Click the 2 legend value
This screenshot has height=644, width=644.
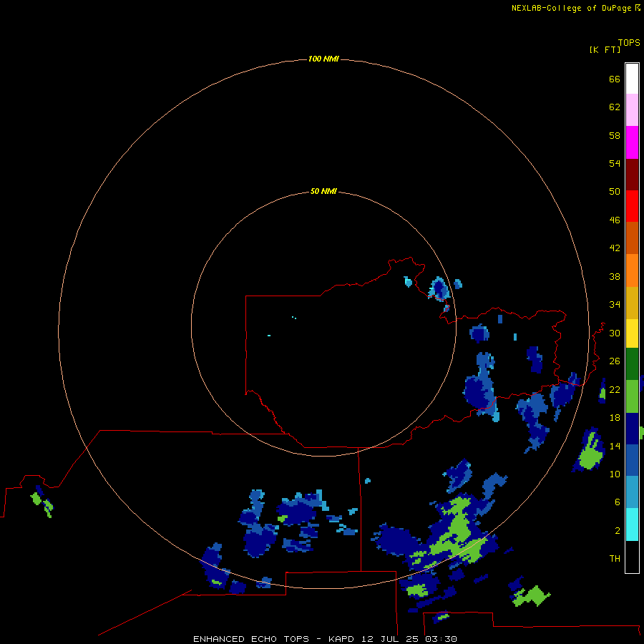point(618,530)
